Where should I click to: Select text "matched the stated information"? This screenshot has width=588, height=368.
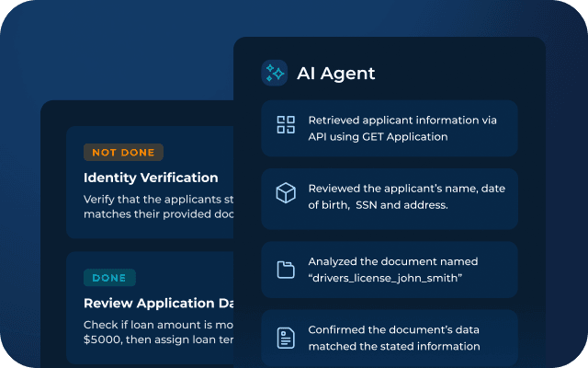[394, 346]
